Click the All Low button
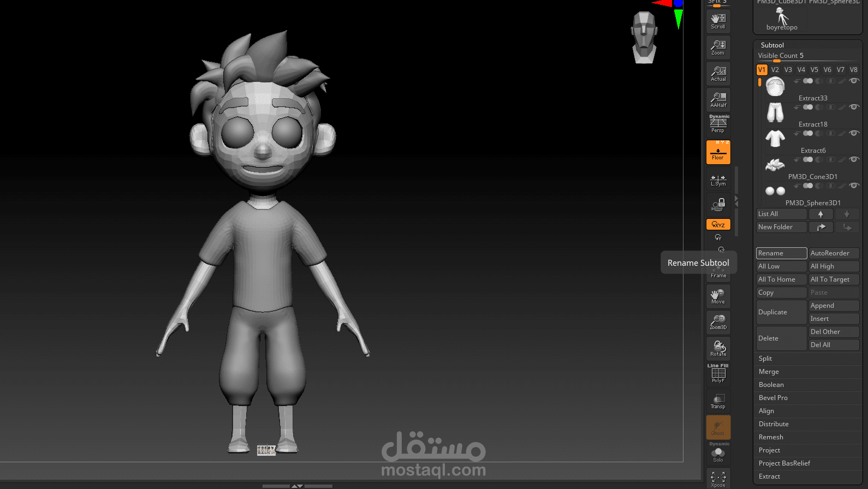The height and width of the screenshot is (489, 868). click(781, 266)
